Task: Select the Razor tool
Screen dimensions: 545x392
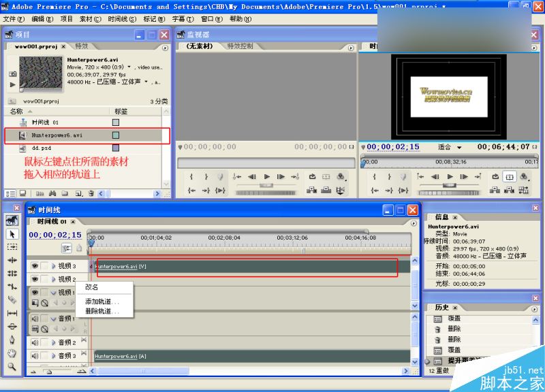Action: (x=12, y=299)
